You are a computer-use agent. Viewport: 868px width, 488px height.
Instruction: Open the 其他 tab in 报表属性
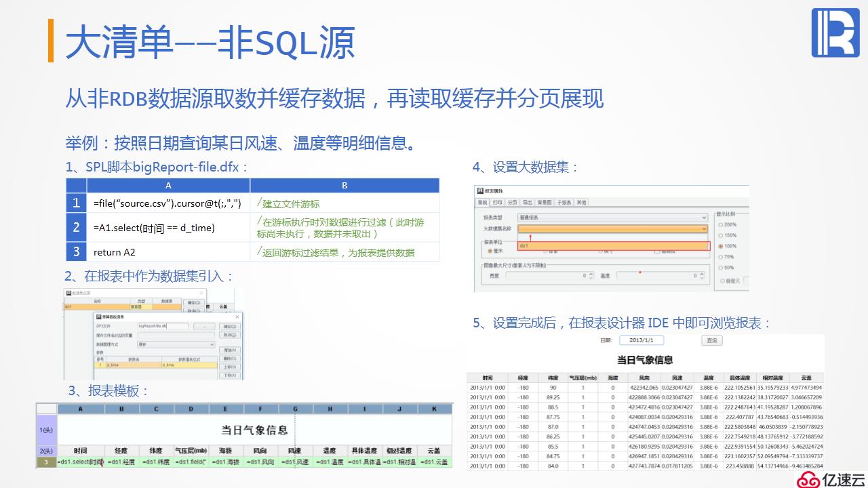pos(581,203)
